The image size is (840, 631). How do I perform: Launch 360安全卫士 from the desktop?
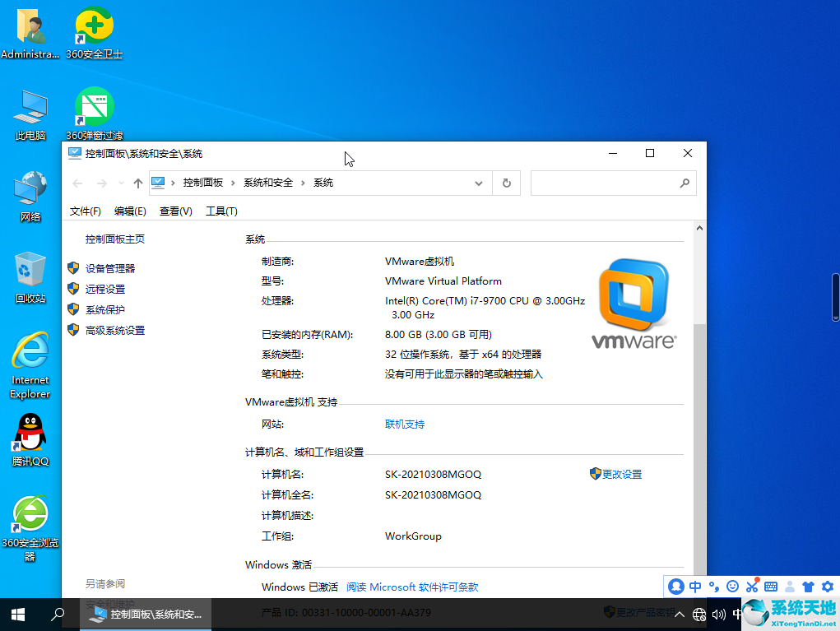tap(95, 33)
